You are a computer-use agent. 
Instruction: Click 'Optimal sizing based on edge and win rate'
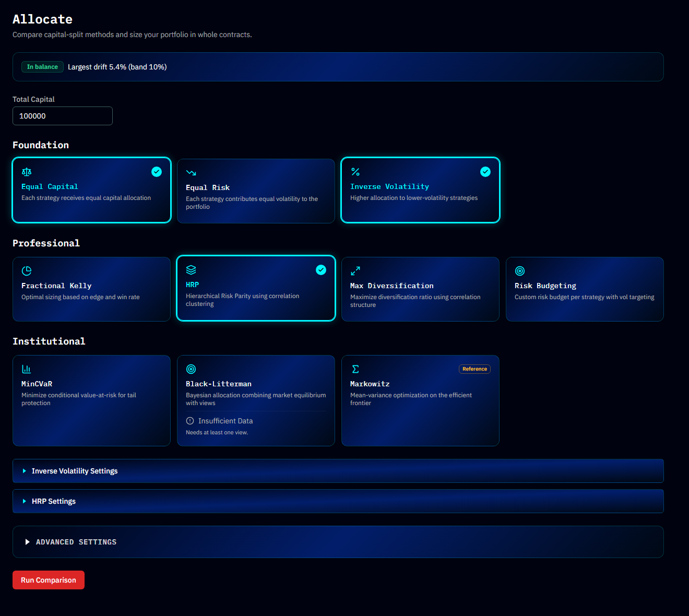[80, 297]
